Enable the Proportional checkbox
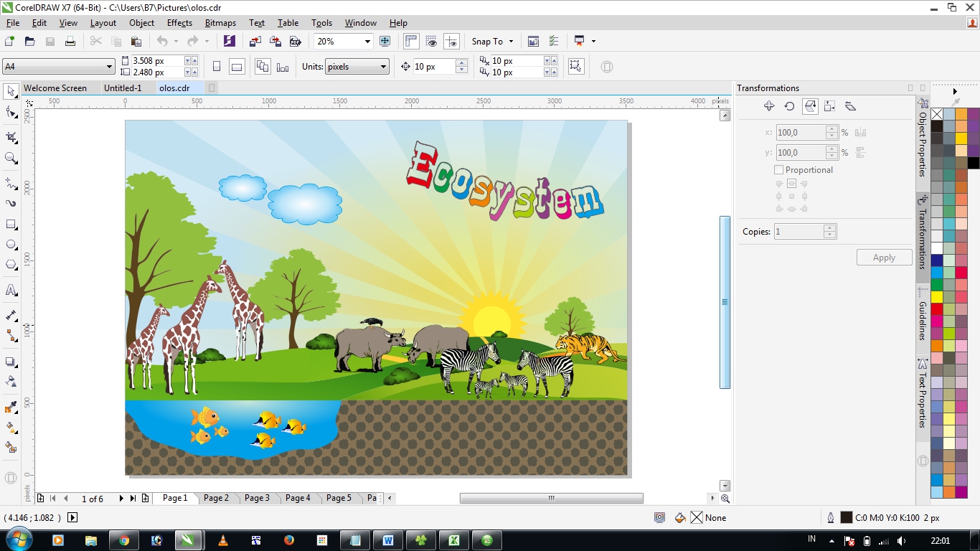Image resolution: width=980 pixels, height=551 pixels. tap(779, 170)
